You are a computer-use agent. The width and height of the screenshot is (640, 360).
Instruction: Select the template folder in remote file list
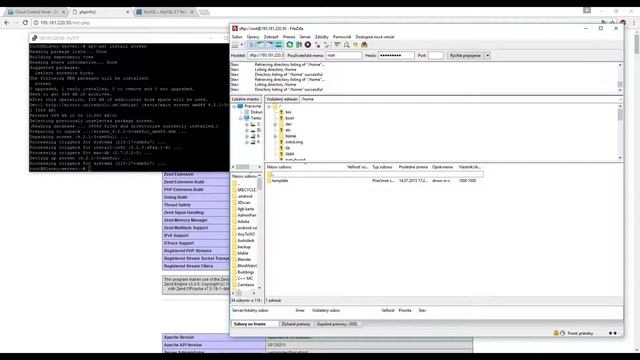(280, 180)
